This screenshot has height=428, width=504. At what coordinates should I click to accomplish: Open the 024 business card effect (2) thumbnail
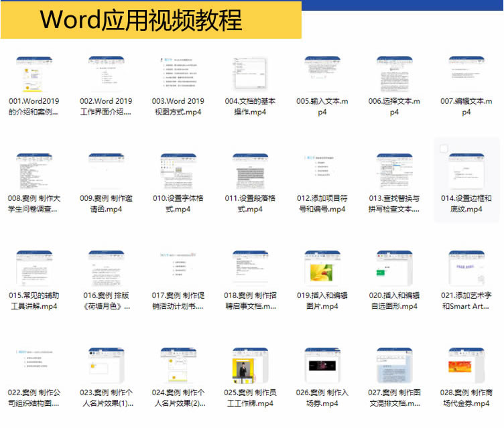click(x=178, y=365)
